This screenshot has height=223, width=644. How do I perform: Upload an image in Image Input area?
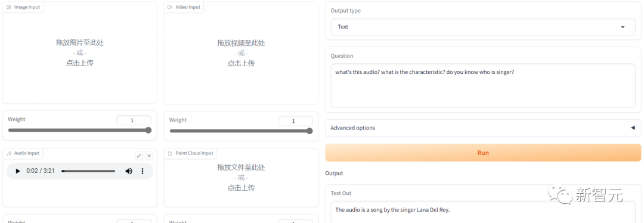(80, 52)
